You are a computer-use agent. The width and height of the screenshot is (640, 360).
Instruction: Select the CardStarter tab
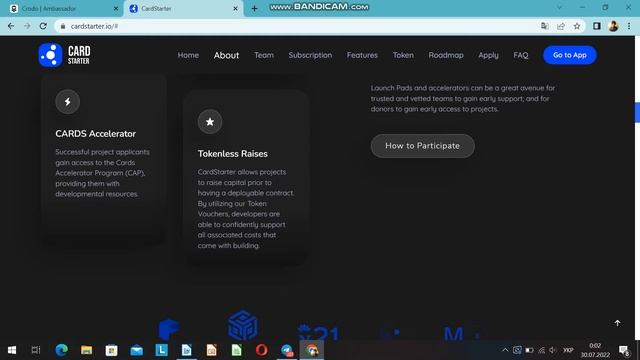tap(182, 9)
